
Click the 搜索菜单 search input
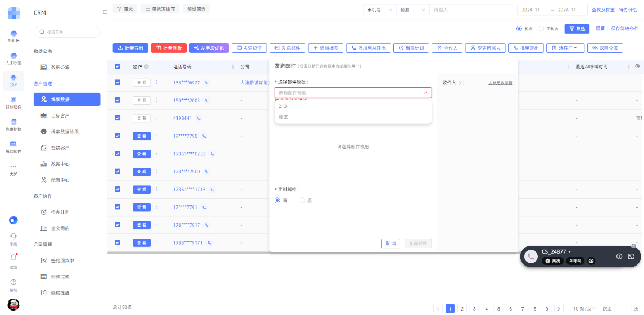click(67, 32)
